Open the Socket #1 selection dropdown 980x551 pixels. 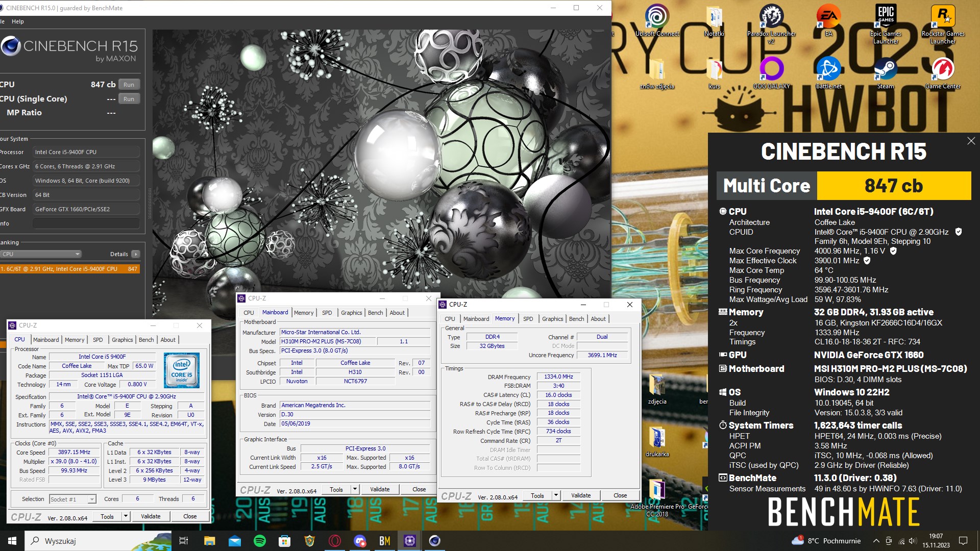pyautogui.click(x=72, y=499)
